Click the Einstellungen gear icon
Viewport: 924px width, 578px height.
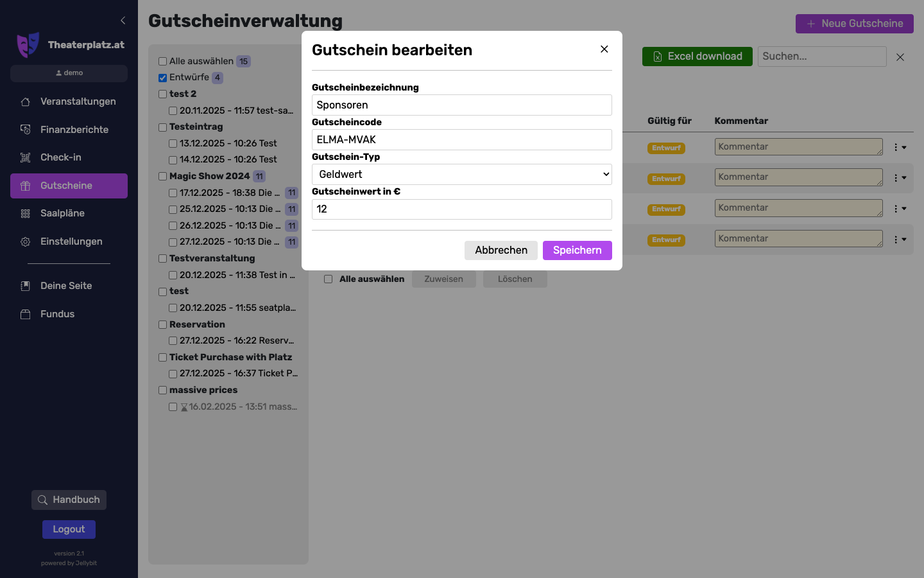pos(26,241)
